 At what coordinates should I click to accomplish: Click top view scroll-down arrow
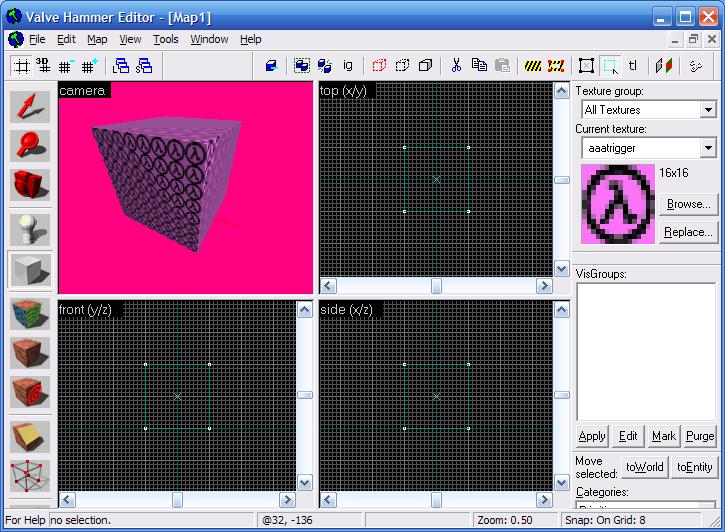(562, 269)
